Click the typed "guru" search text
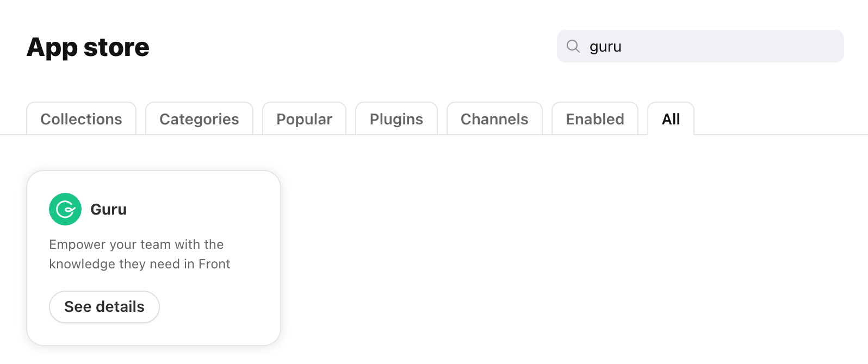The height and width of the screenshot is (364, 868). point(605,47)
